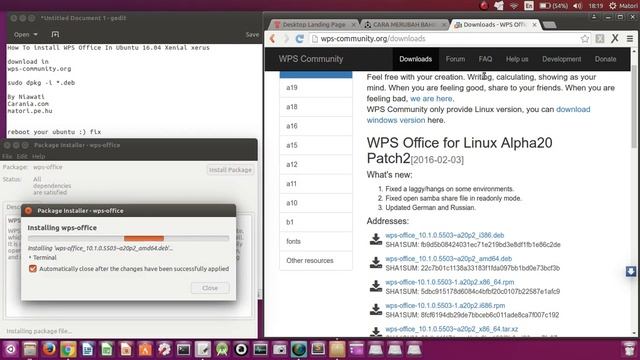Click the Chrome forward arrow

coord(286,38)
